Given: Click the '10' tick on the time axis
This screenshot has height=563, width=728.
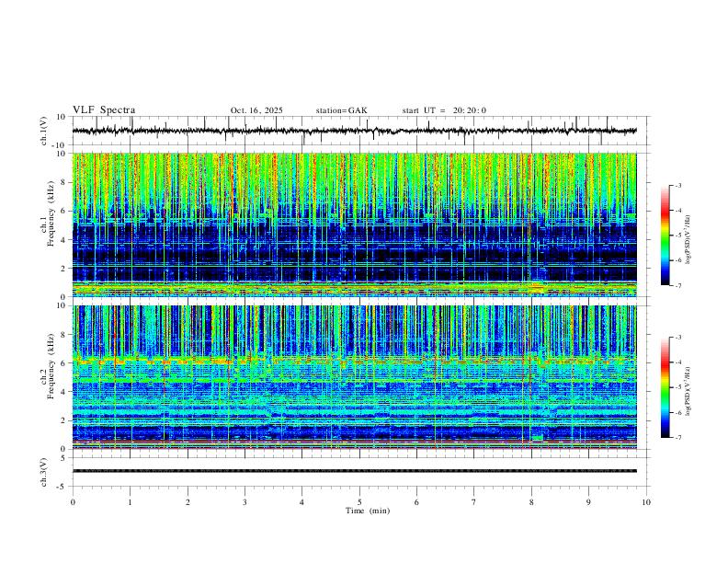Looking at the screenshot, I should coord(646,502).
